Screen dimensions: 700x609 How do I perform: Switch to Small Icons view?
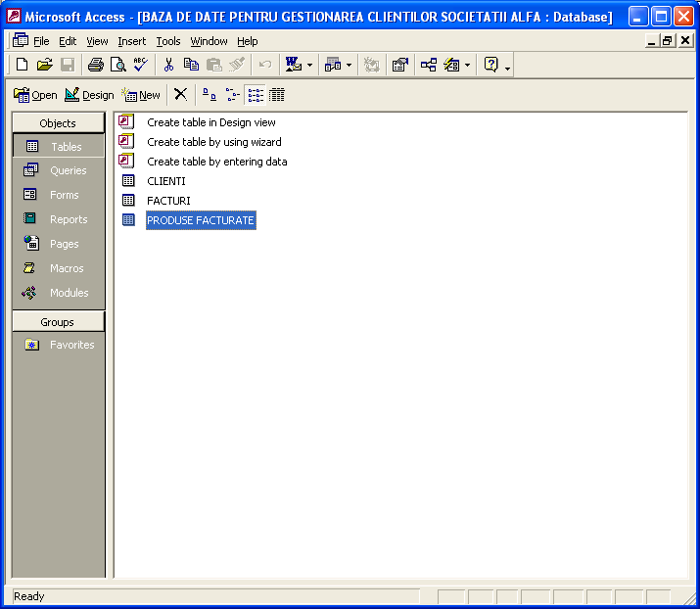pyautogui.click(x=233, y=94)
